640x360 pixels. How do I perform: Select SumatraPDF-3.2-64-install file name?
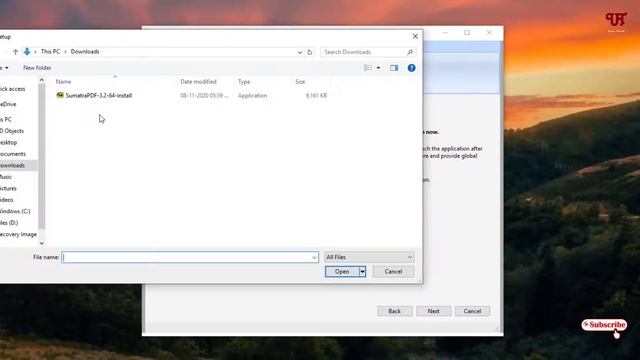coord(99,96)
